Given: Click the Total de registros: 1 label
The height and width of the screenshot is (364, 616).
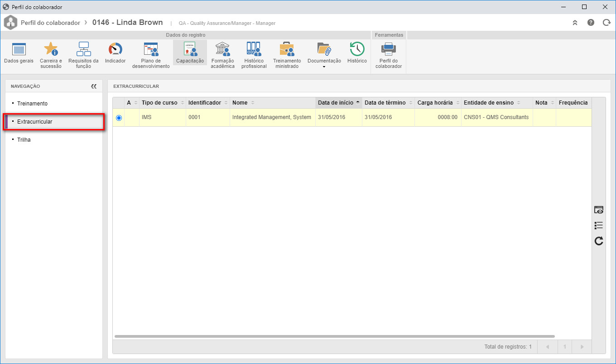Looking at the screenshot, I should (x=508, y=347).
